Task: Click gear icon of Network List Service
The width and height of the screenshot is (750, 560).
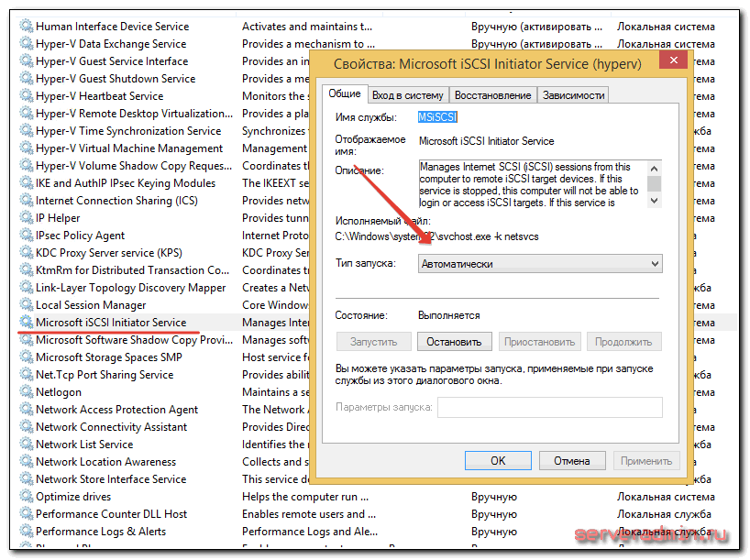Action: pyautogui.click(x=26, y=444)
